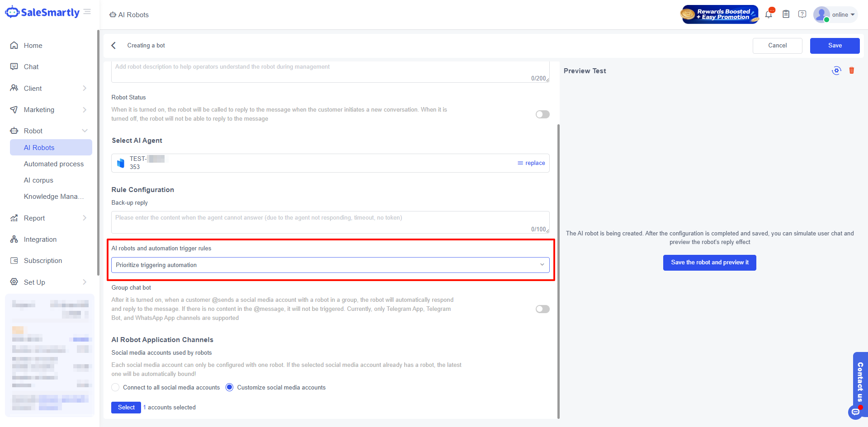868x427 pixels.
Task: Click the refresh preview test icon
Action: [x=836, y=70]
